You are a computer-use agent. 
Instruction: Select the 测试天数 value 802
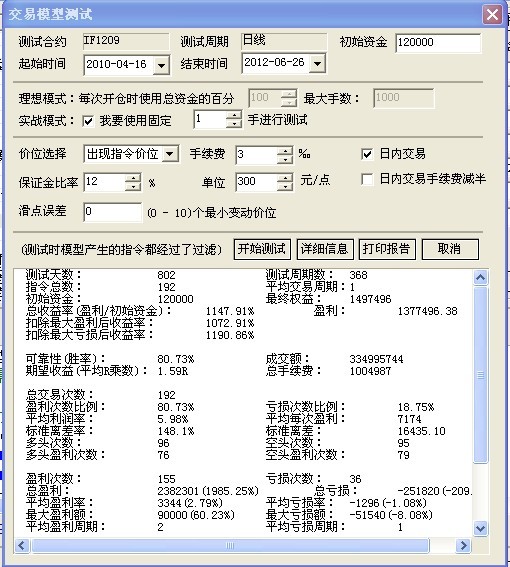click(166, 275)
